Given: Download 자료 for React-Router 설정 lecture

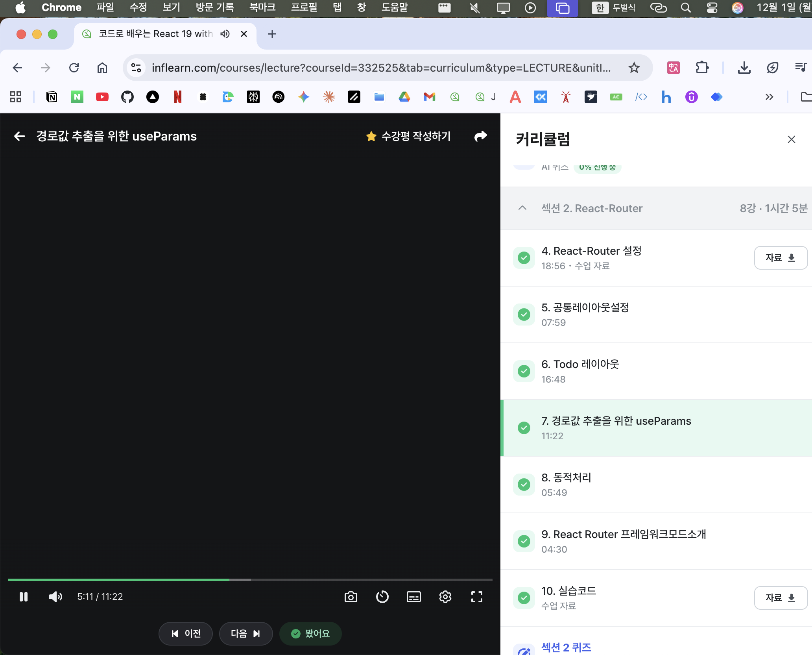Looking at the screenshot, I should (x=781, y=258).
